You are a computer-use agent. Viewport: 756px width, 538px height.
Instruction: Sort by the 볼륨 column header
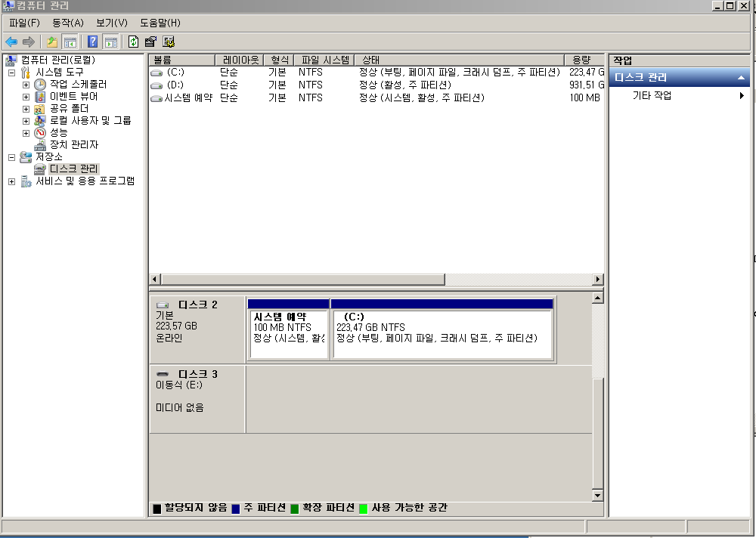181,60
